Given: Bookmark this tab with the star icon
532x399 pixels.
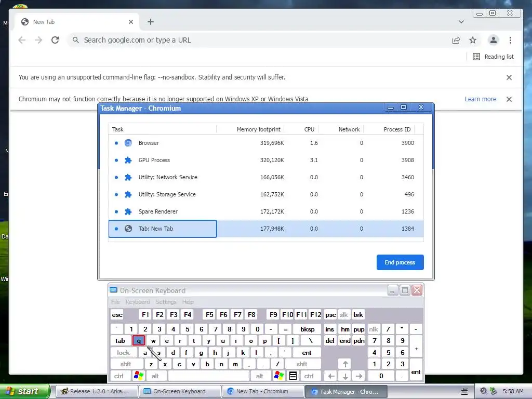Looking at the screenshot, I should (473, 40).
